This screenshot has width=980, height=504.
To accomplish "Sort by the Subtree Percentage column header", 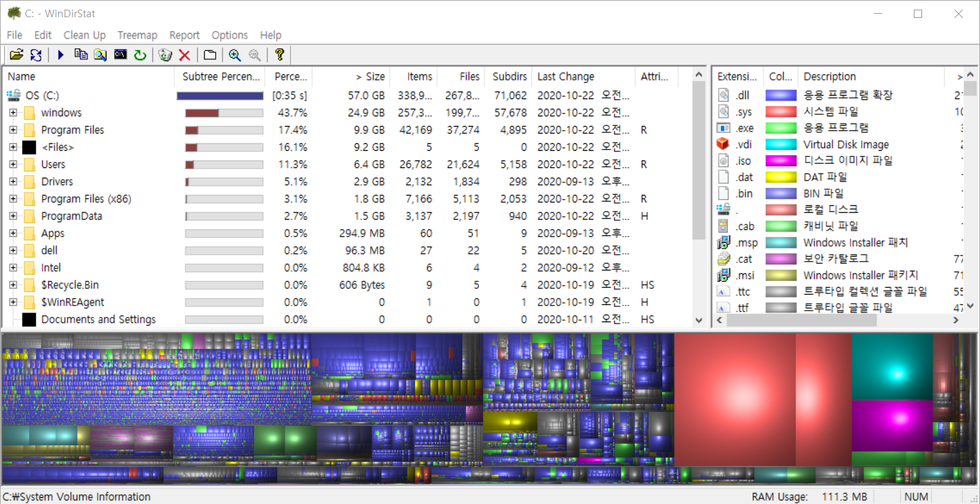I will 221,76.
